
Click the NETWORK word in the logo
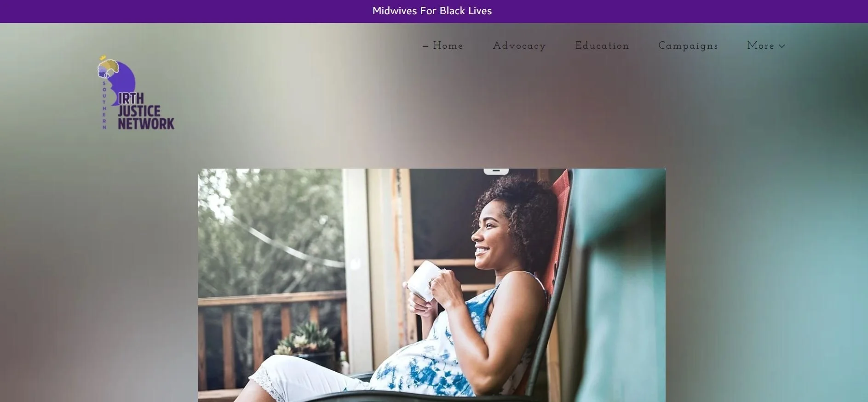(146, 124)
